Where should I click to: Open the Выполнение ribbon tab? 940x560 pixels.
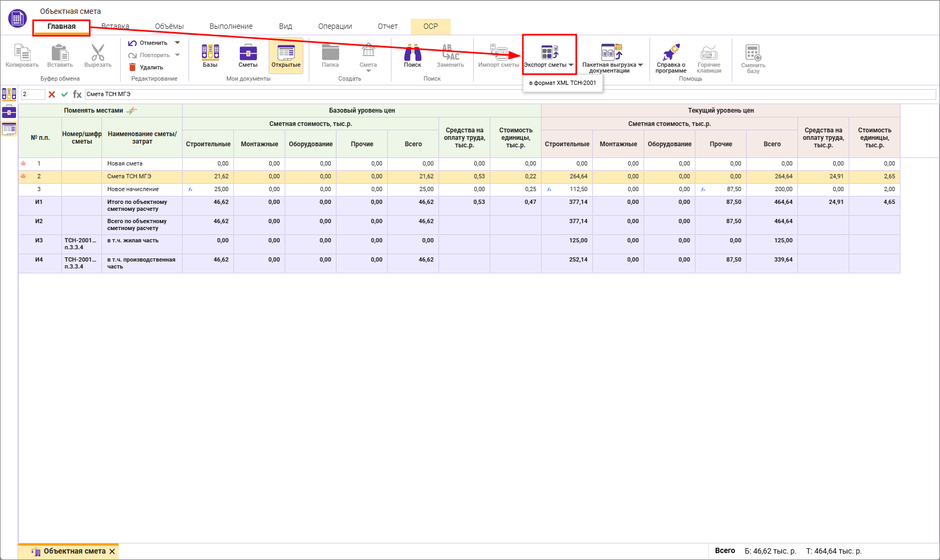(231, 26)
